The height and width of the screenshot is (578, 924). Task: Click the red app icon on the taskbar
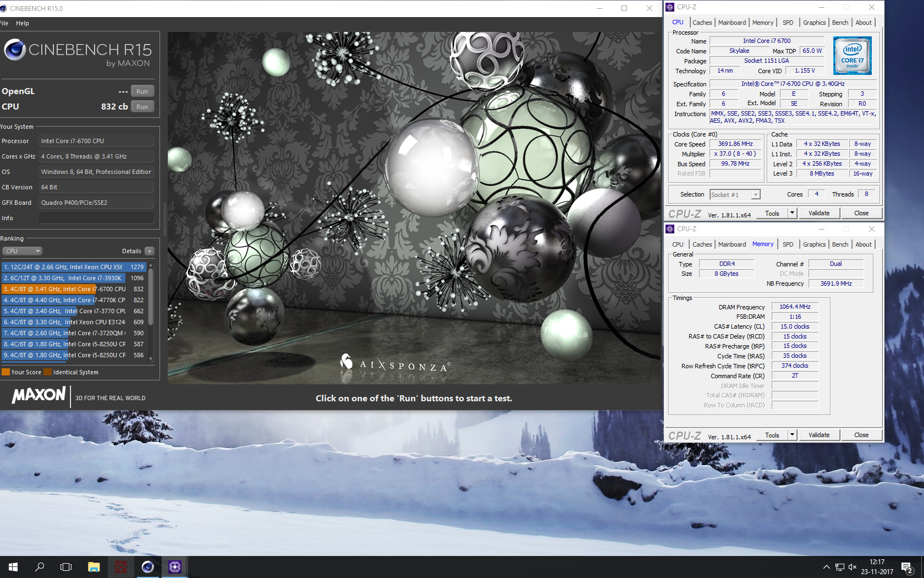(121, 567)
